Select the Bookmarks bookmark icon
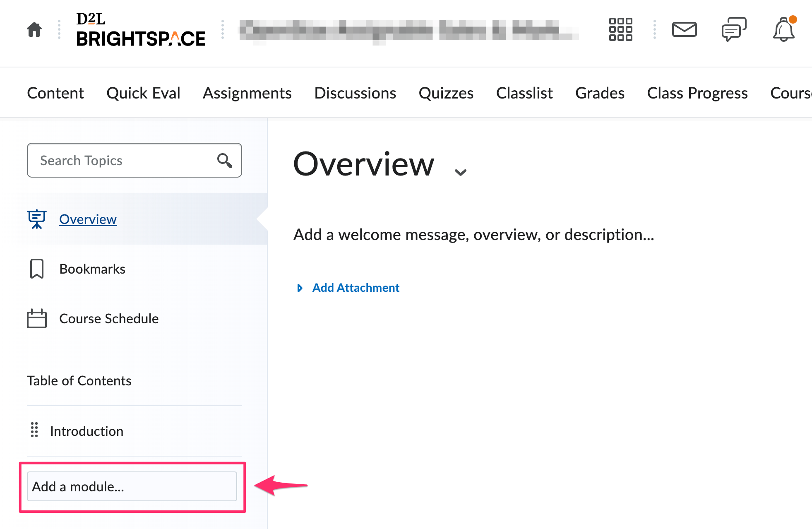The height and width of the screenshot is (529, 812). 36,268
